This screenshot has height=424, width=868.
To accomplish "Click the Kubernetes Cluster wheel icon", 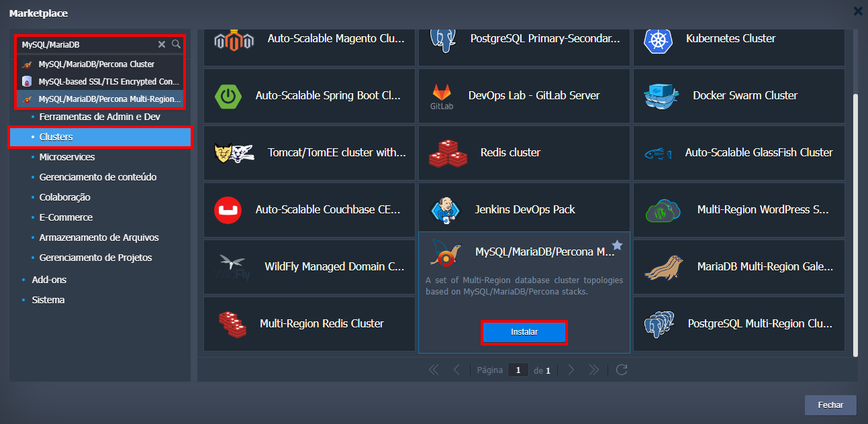I will click(657, 40).
